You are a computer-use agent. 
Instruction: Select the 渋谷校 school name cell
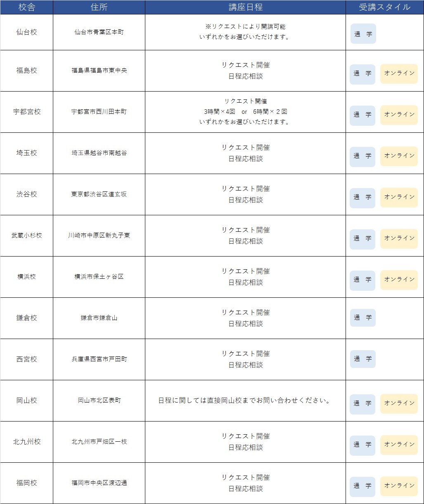pos(27,194)
